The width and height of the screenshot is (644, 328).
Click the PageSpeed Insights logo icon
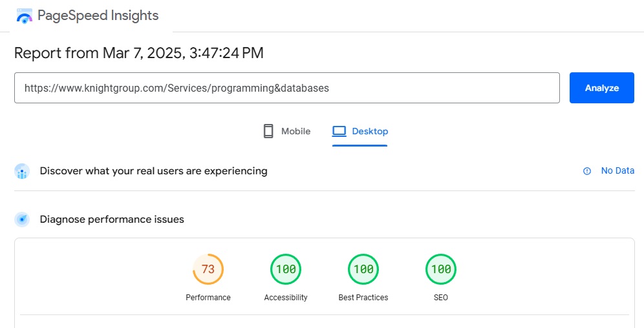coord(24,16)
